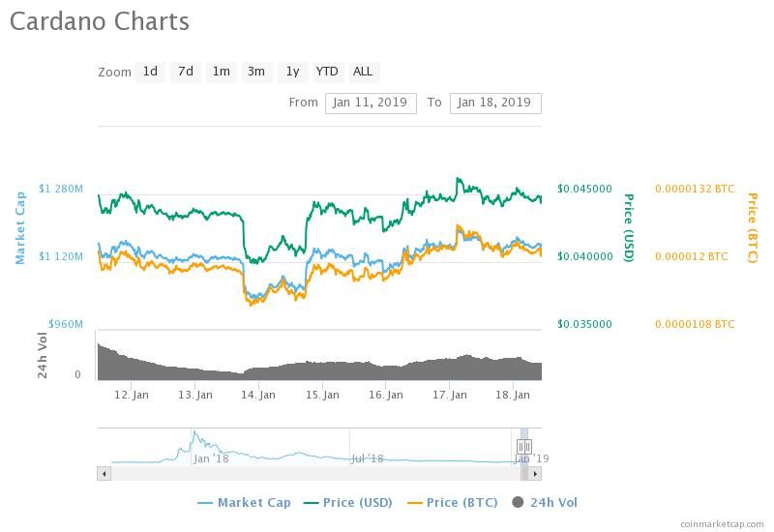Click the navigator right scroll arrow

click(535, 474)
